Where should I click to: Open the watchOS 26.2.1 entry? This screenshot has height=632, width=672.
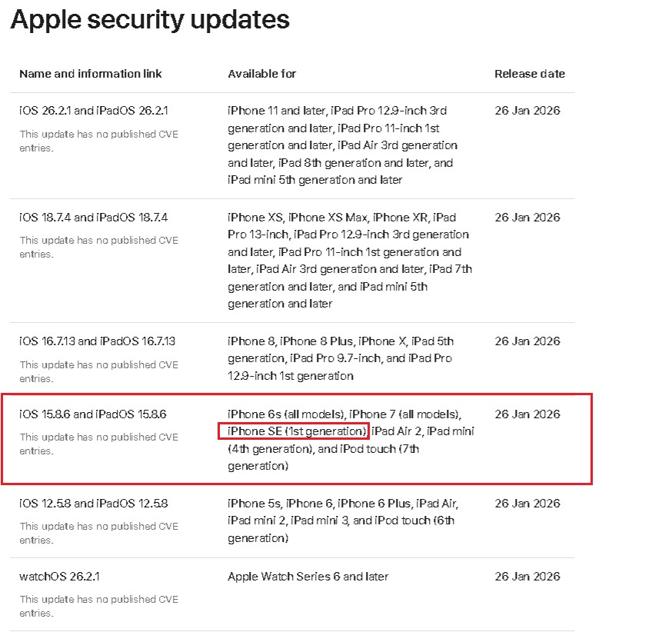click(59, 577)
